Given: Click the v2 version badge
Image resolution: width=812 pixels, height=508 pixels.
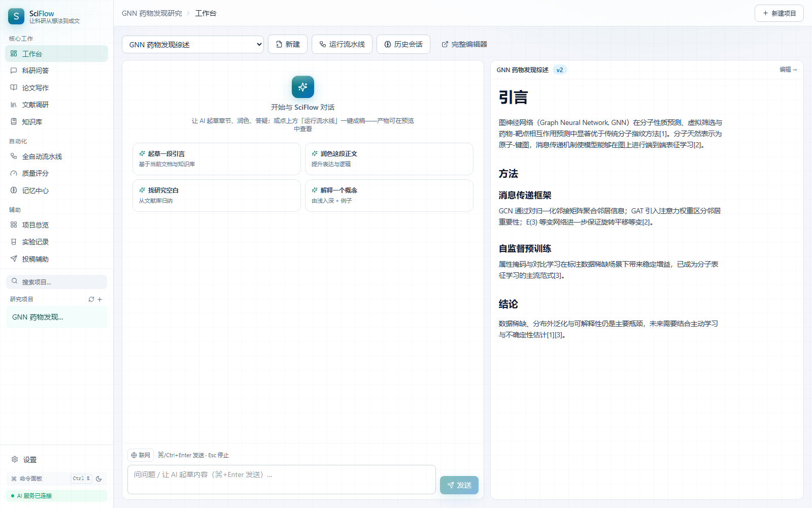Looking at the screenshot, I should click(x=560, y=70).
